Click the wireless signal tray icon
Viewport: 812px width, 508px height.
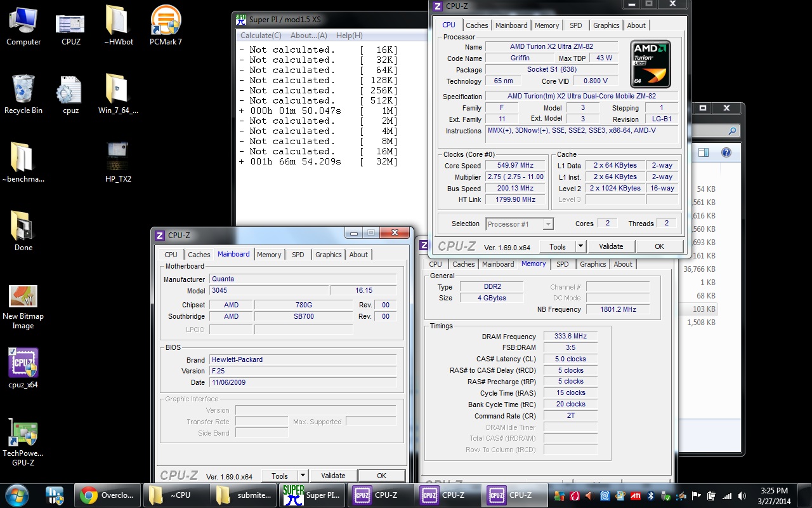[726, 495]
